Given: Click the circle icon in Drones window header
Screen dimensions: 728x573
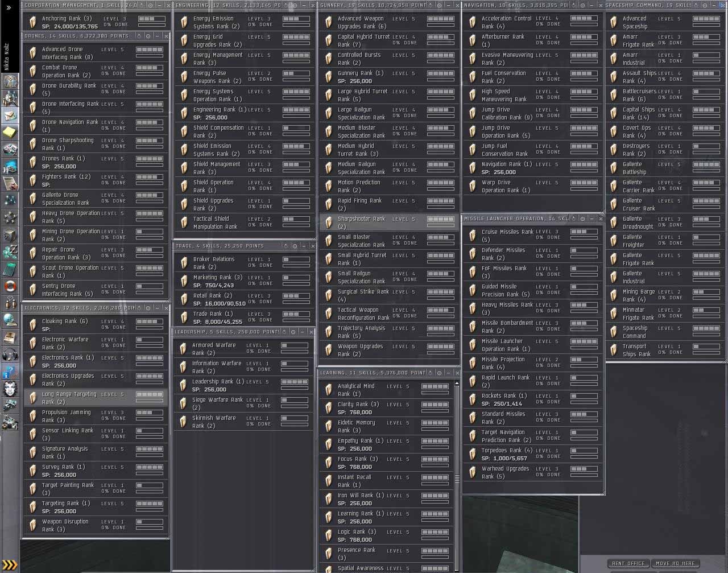Looking at the screenshot, I should (148, 36).
